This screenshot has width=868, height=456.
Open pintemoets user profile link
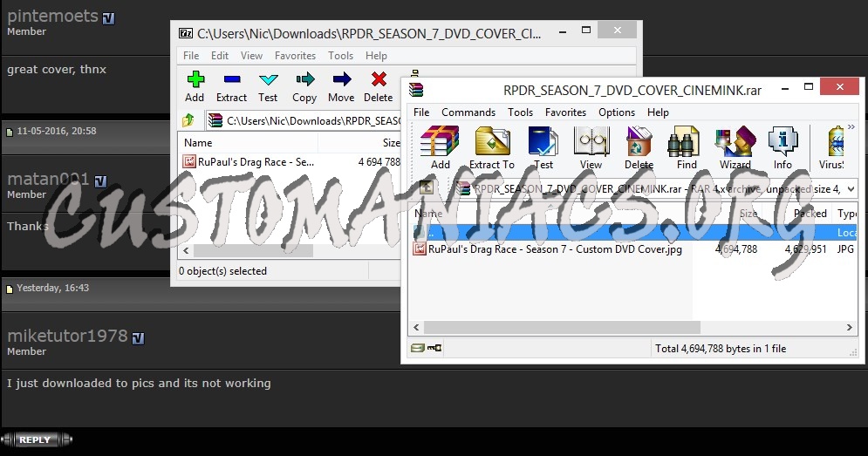(x=52, y=16)
